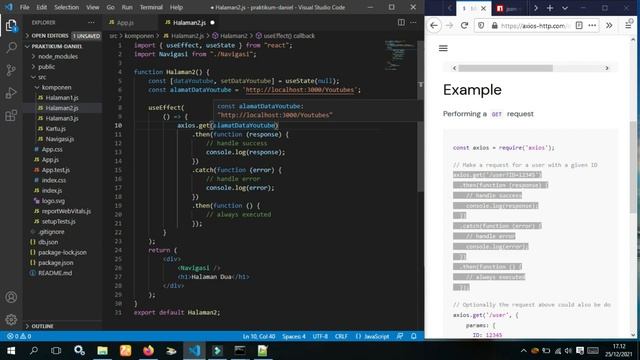640x360 pixels.
Task: Open Navigasi.js in the explorer
Action: click(60, 139)
